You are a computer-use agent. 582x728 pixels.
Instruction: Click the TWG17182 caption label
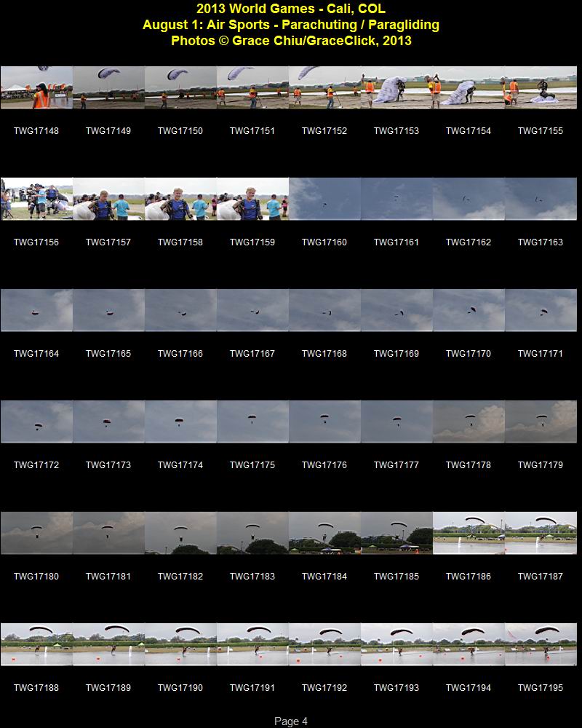click(x=180, y=577)
